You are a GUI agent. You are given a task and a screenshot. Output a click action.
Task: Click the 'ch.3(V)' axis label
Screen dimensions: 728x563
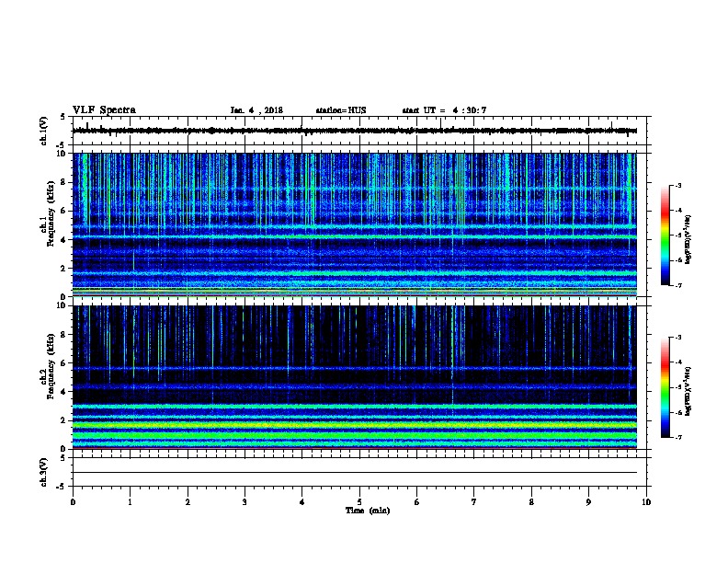(x=43, y=472)
